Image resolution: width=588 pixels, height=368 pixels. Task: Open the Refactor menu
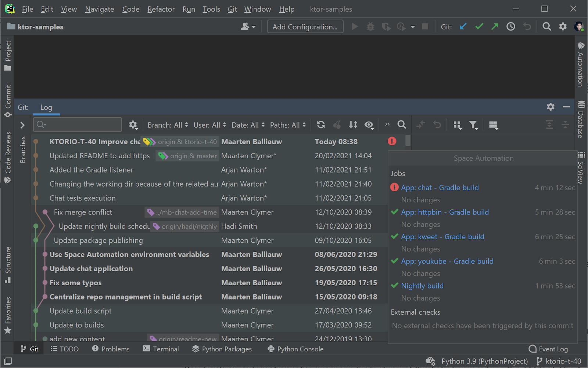pos(161,9)
